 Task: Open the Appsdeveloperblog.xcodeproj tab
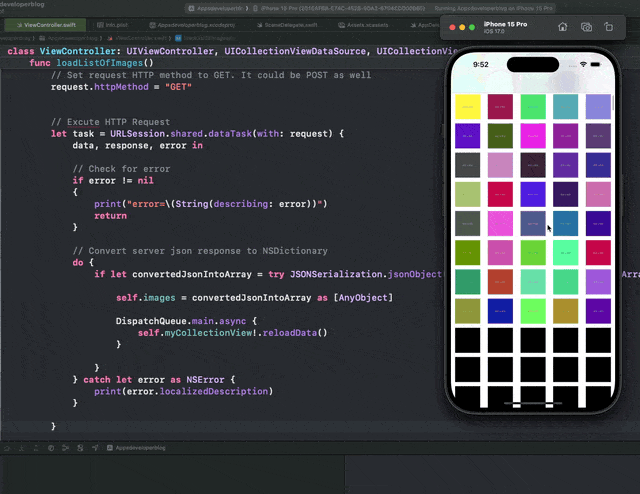(x=192, y=25)
